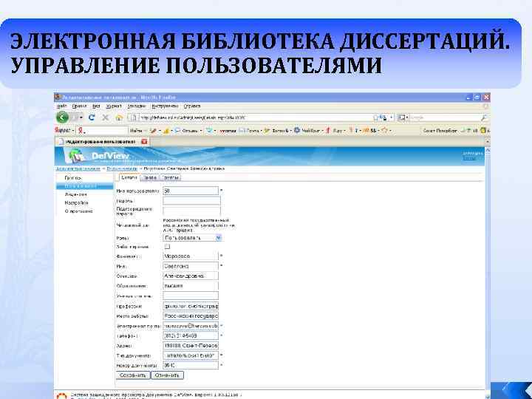532x399 pixels.
Task: Toggle the Заблокирован checkbox
Action: 167,247
